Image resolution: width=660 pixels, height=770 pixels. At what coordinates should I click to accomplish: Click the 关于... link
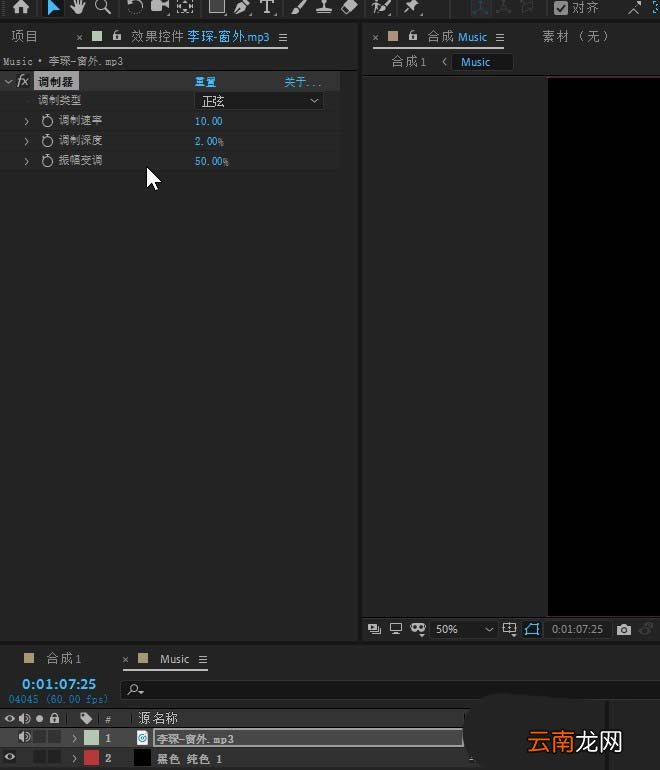tap(302, 82)
